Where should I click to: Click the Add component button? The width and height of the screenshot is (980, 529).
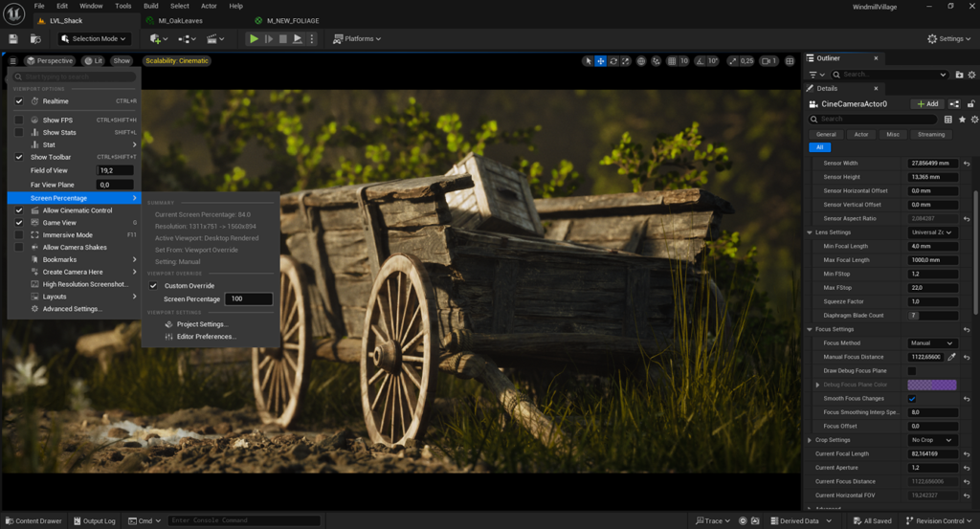927,104
